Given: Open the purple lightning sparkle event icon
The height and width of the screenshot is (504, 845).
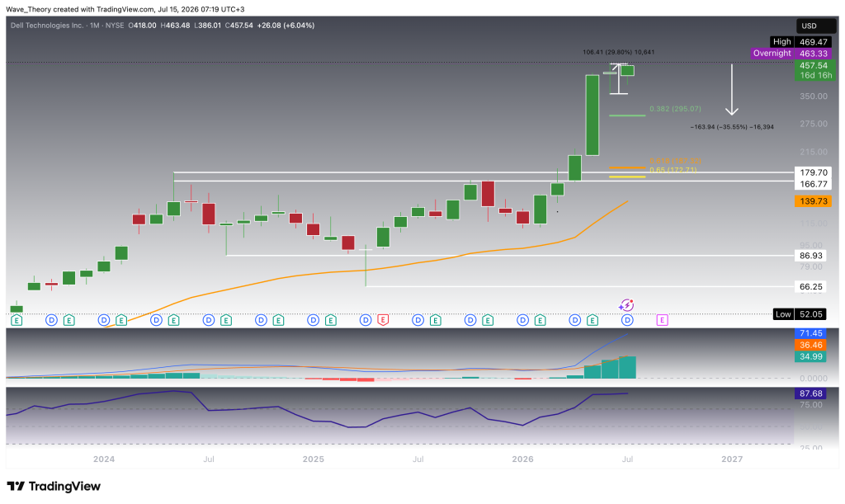Looking at the screenshot, I should coord(626,305).
